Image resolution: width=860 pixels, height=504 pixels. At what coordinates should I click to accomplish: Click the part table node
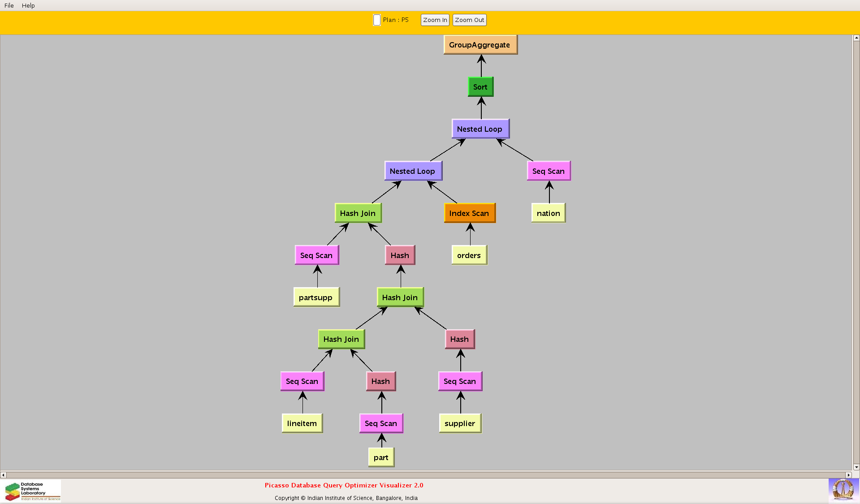[x=381, y=457]
